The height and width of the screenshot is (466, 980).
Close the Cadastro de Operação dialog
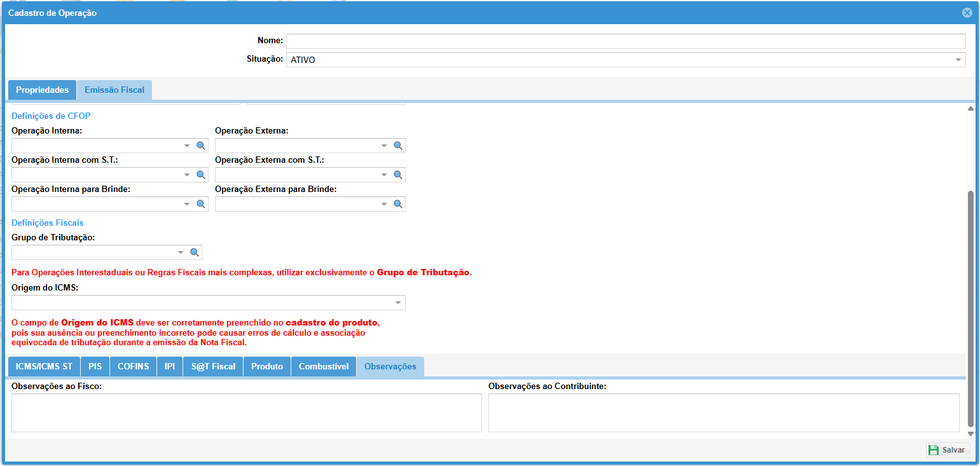(967, 13)
